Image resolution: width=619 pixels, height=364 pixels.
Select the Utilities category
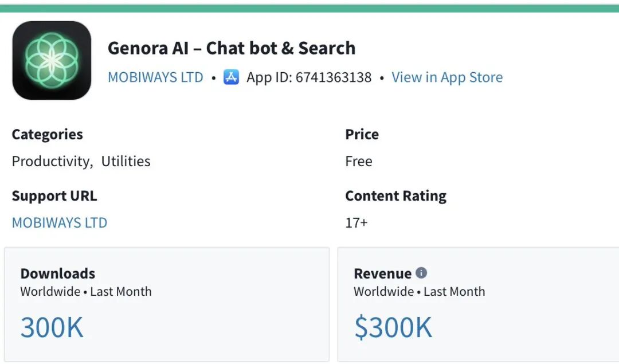pos(126,161)
